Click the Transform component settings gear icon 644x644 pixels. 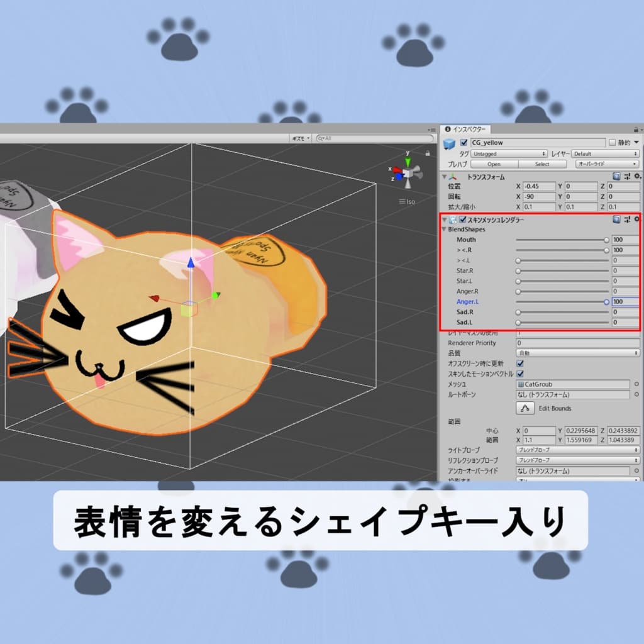click(x=637, y=176)
